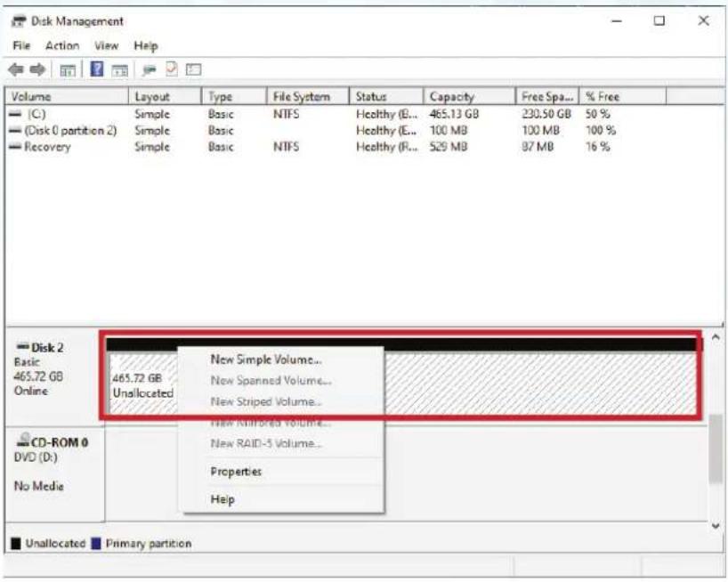This screenshot has height=582, width=728.
Task: Select the CD-ROM 0 label in disk list
Action: pyautogui.click(x=60, y=442)
